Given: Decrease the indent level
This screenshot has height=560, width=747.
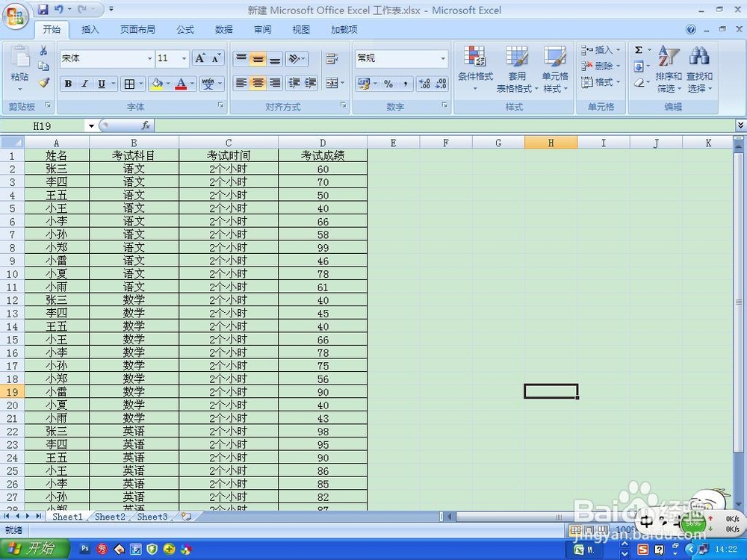Looking at the screenshot, I should [x=294, y=84].
